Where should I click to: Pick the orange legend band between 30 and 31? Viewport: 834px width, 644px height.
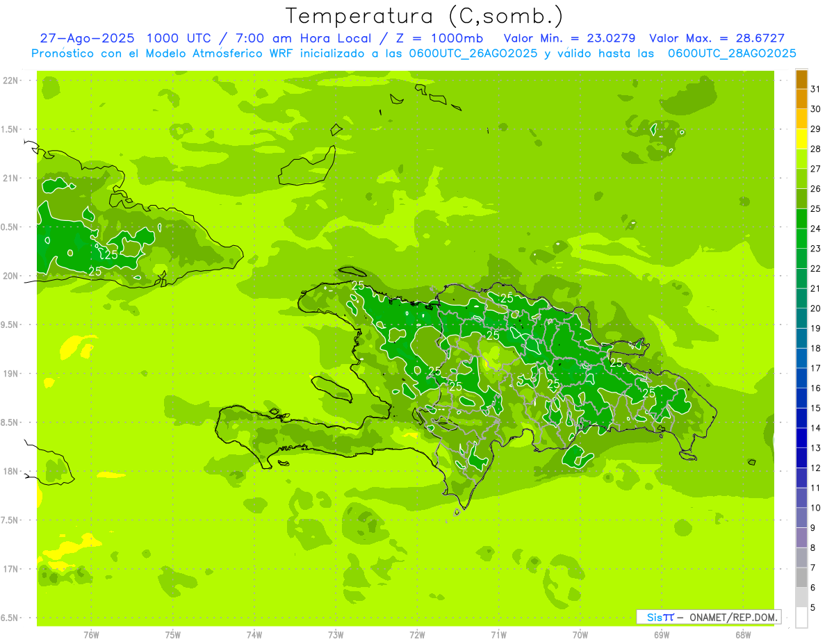pyautogui.click(x=801, y=99)
